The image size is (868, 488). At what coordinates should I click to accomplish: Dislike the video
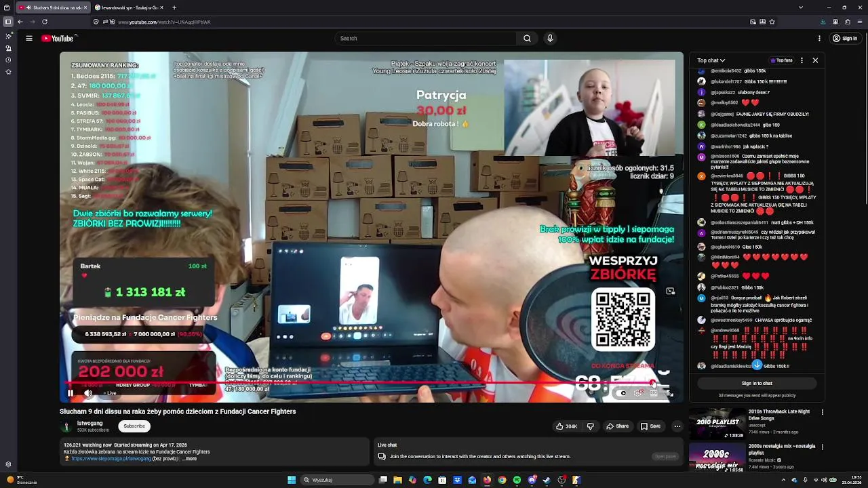pos(590,426)
